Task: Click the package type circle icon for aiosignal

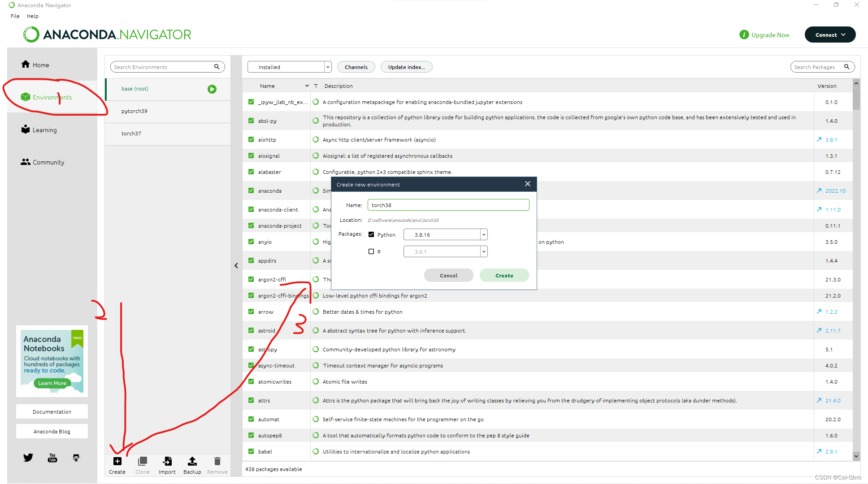Action: coord(316,156)
